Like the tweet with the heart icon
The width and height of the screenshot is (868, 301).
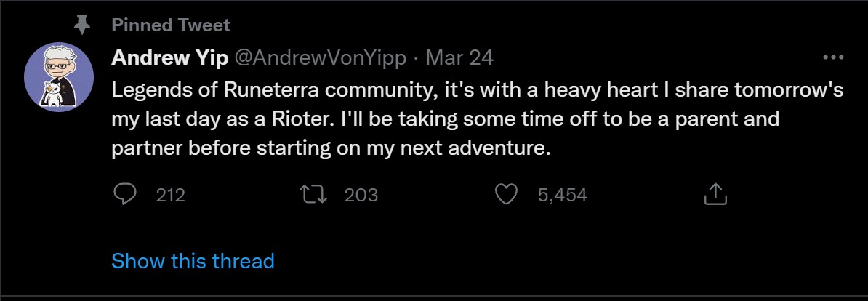[506, 194]
